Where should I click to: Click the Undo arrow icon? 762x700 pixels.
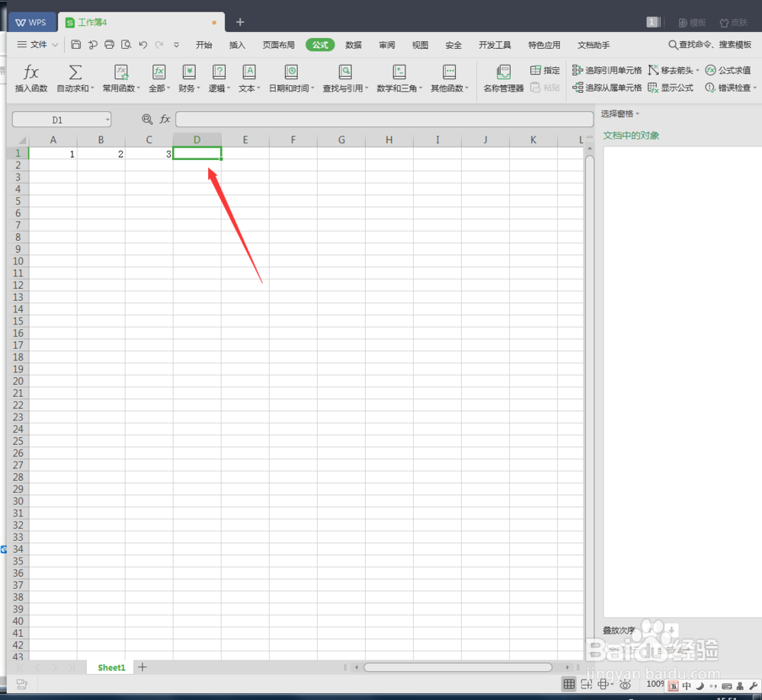point(143,45)
